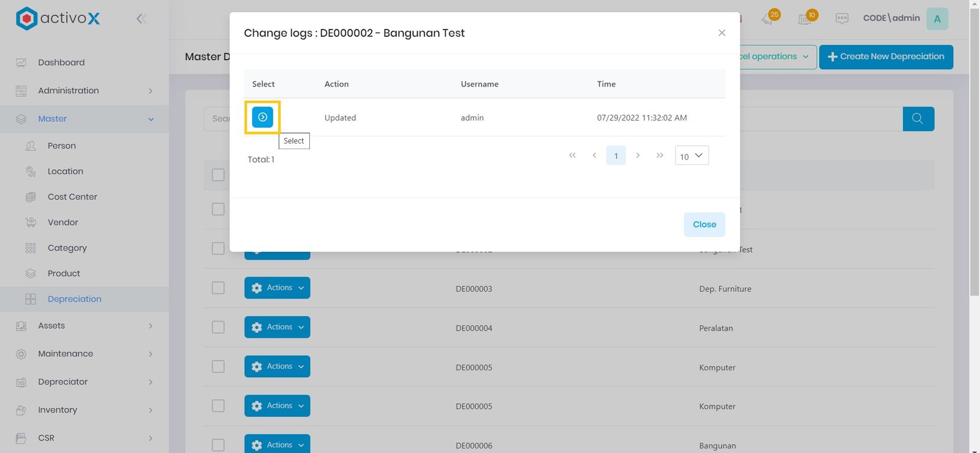
Task: Click the user avatar labeled A
Action: 937,18
